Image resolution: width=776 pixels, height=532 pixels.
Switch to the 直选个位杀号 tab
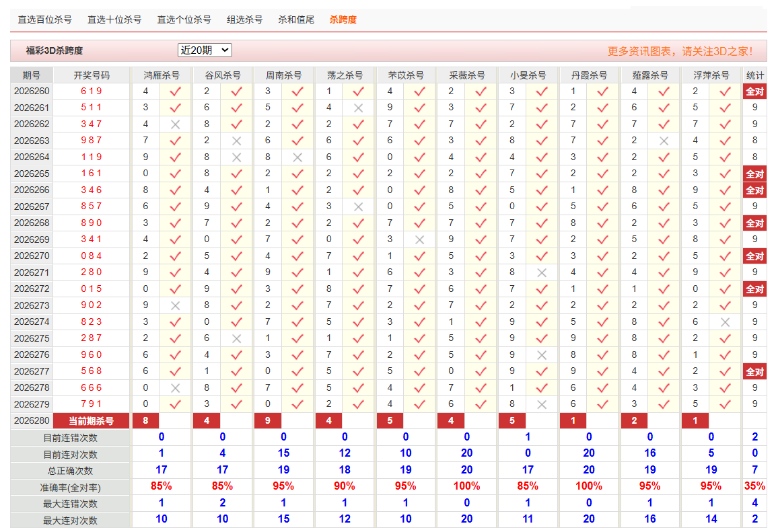(184, 20)
